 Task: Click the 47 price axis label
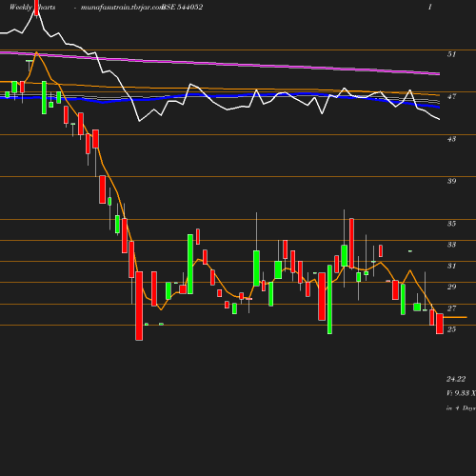pyautogui.click(x=451, y=96)
